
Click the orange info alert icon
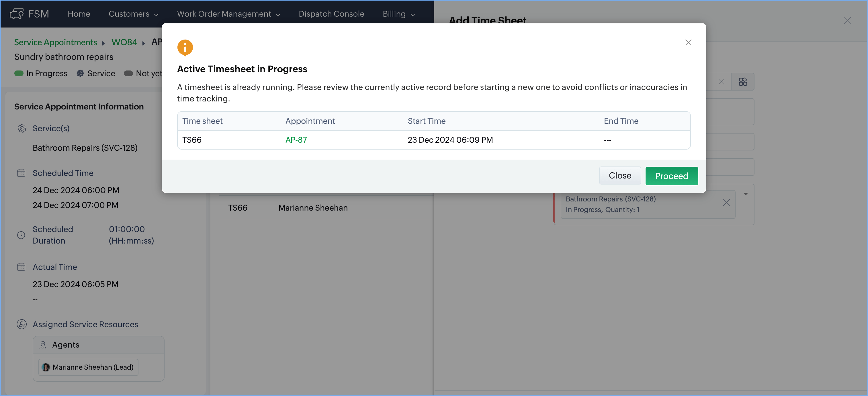185,48
